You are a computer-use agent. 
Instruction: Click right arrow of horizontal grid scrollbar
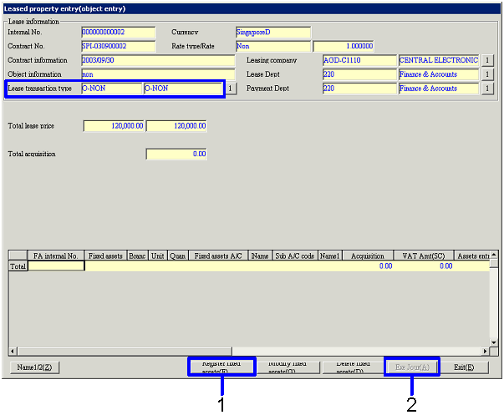click(x=485, y=352)
